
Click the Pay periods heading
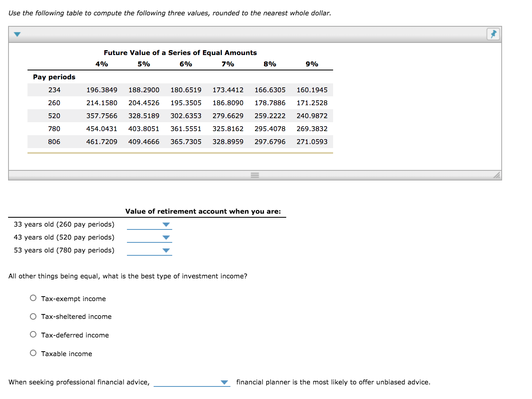[54, 77]
